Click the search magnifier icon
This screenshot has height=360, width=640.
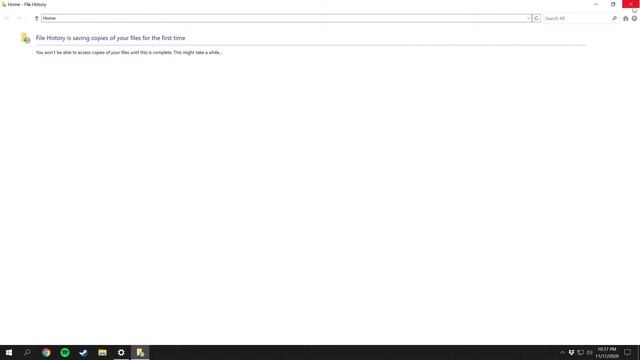click(x=614, y=18)
